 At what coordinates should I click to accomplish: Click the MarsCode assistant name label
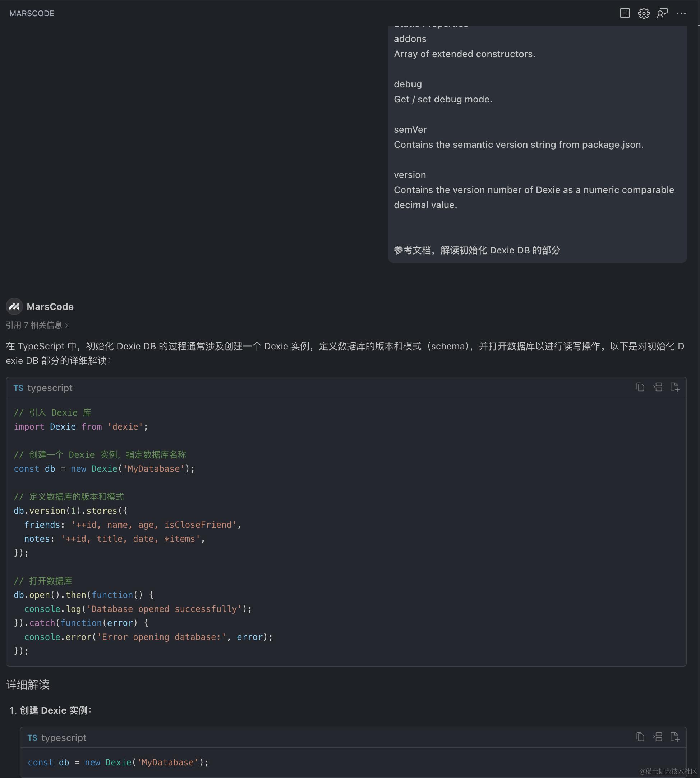click(x=50, y=307)
